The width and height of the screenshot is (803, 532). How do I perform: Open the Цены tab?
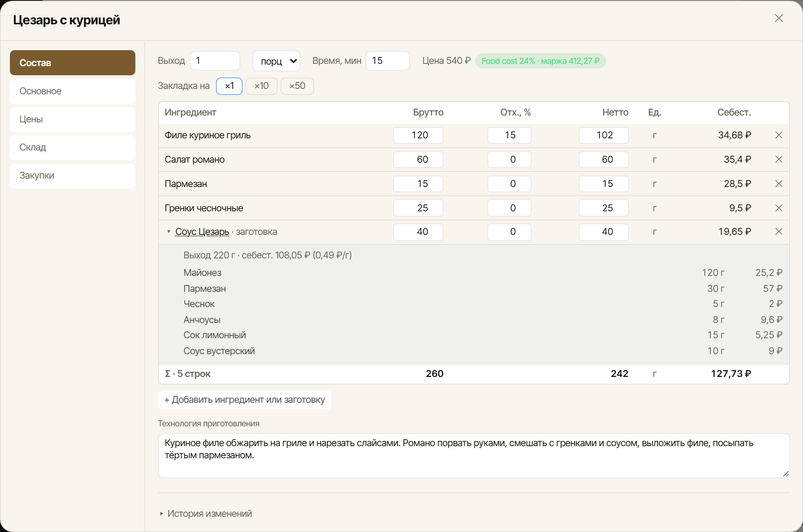click(73, 119)
